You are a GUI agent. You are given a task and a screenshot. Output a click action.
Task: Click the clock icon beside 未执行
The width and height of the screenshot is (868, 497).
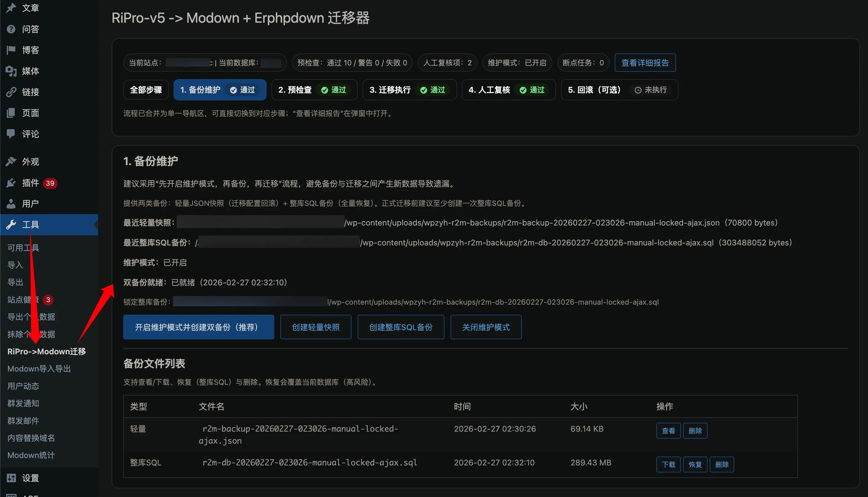click(x=638, y=90)
